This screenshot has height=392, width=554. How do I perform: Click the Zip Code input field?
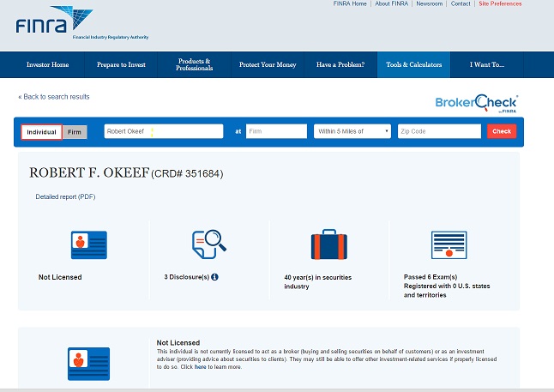pyautogui.click(x=439, y=131)
